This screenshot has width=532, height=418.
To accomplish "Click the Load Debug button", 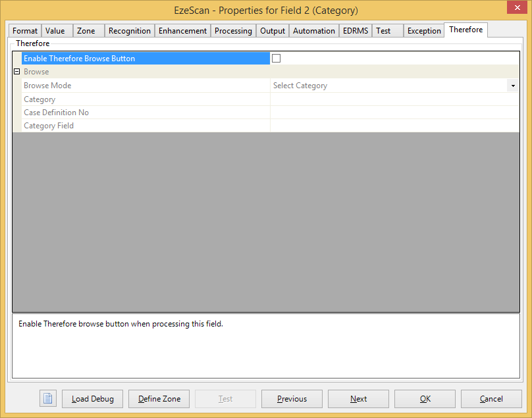I will [x=93, y=399].
